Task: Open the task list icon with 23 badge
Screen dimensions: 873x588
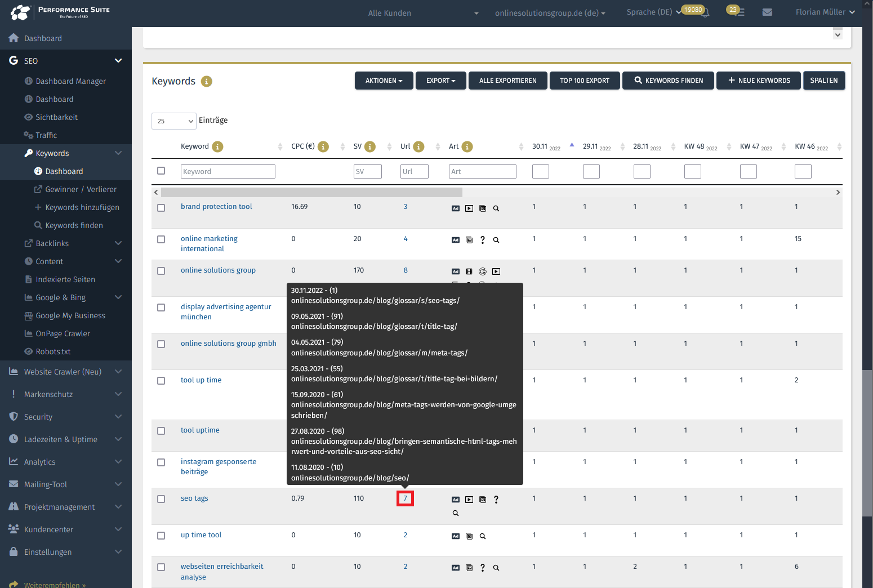Action: (x=741, y=12)
